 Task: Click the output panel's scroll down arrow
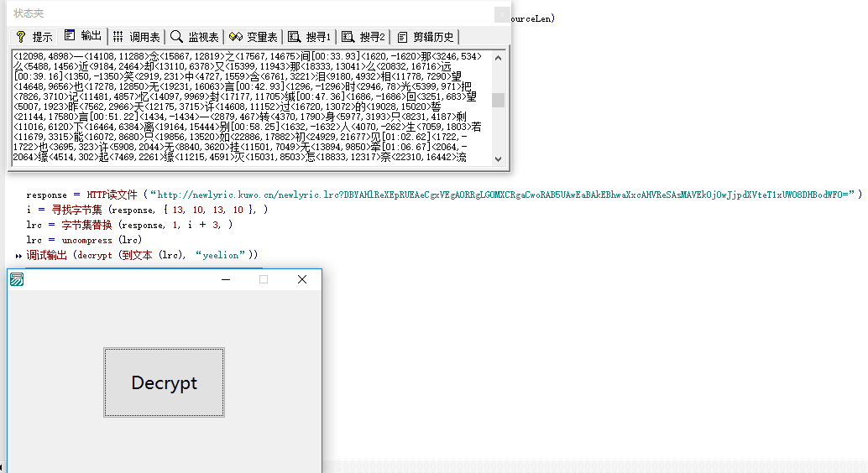pos(498,159)
